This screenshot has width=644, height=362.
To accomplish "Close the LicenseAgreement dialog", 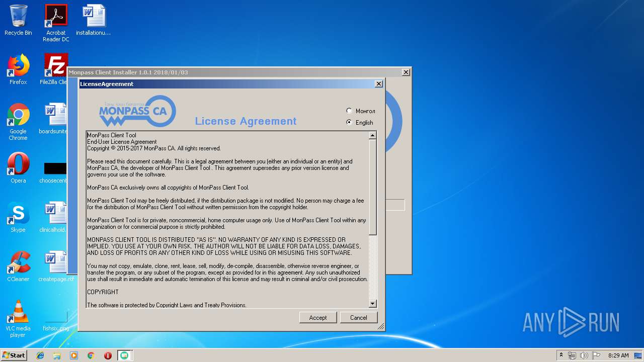I will click(x=379, y=84).
